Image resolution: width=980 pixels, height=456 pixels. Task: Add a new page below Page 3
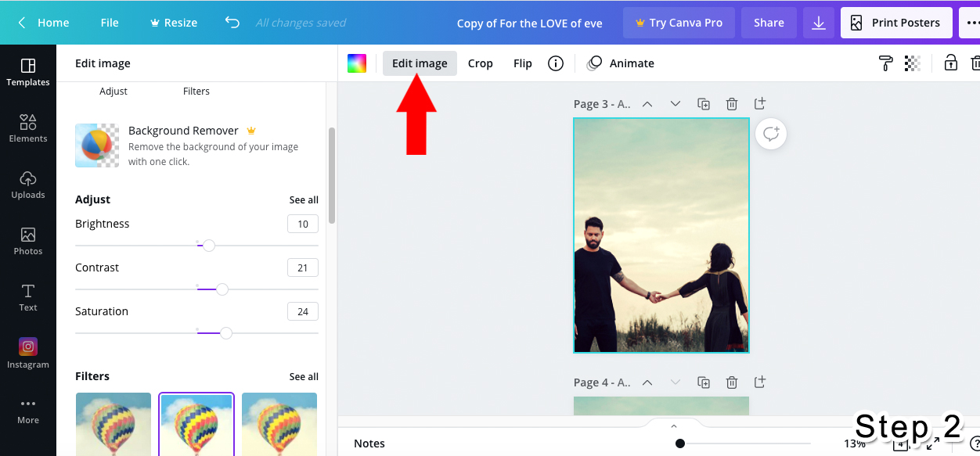coord(758,103)
